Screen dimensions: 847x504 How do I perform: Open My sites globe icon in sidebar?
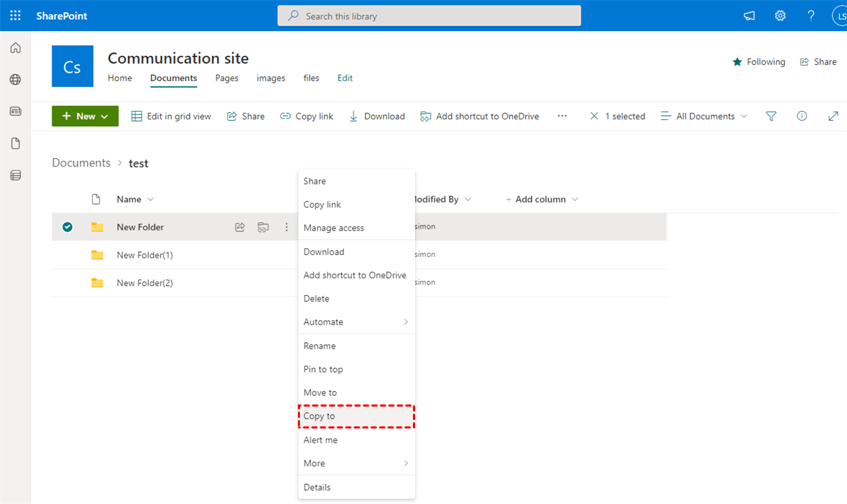pos(16,80)
